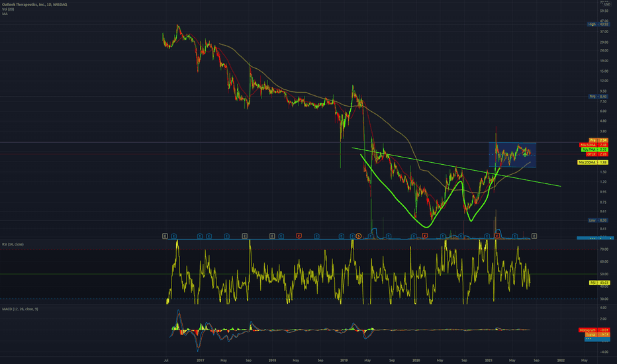The height and width of the screenshot is (364, 617).
Task: Click the Jul label on time axis
Action: (x=166, y=360)
